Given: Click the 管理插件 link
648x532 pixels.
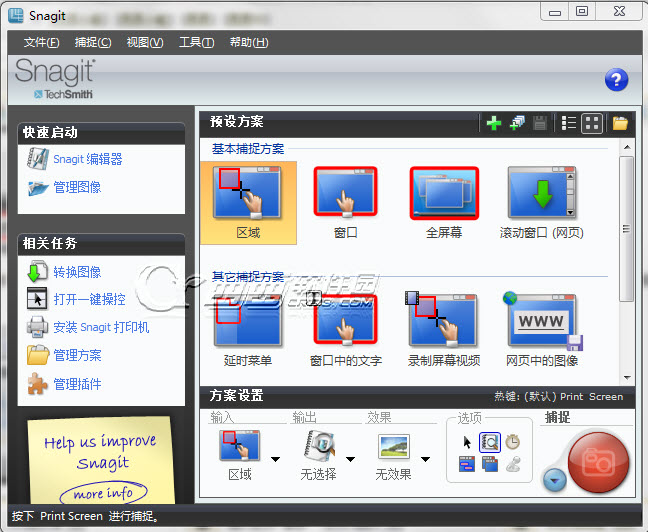Looking at the screenshot, I should [77, 384].
